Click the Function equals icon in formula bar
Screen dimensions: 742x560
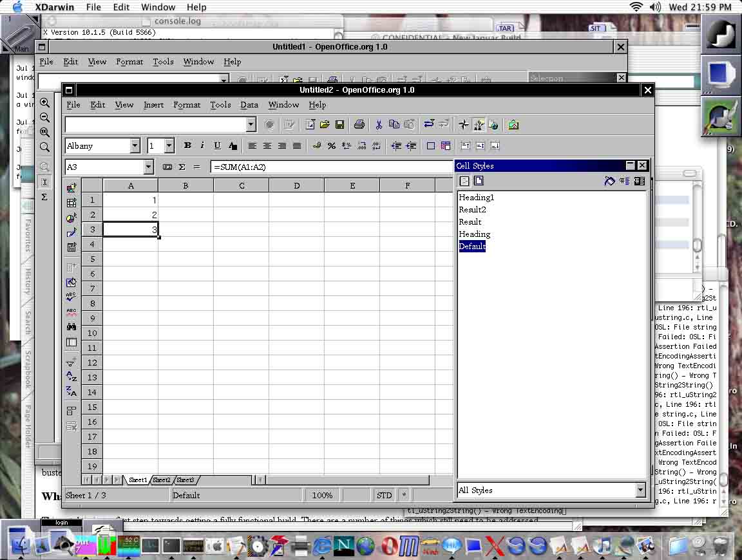pyautogui.click(x=196, y=167)
